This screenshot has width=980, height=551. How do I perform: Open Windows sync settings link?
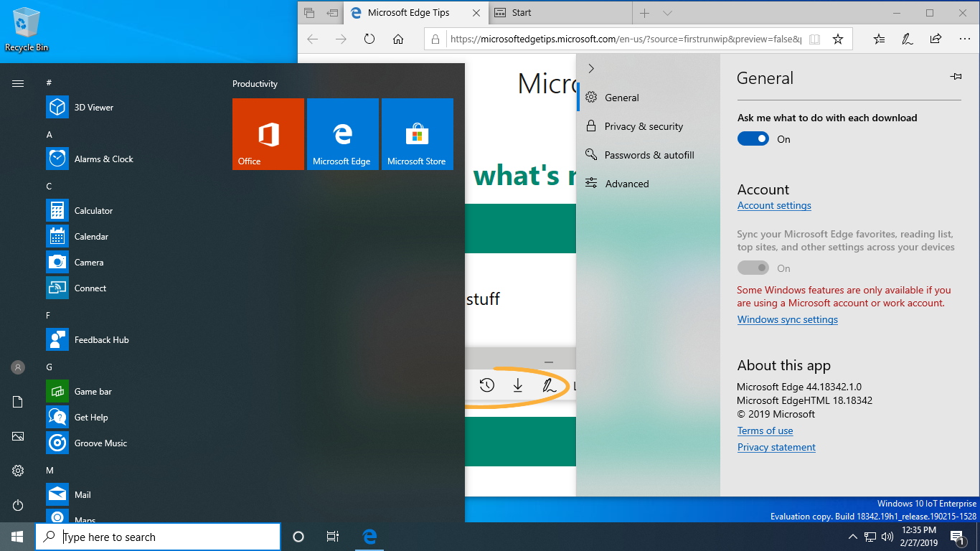[x=788, y=320]
